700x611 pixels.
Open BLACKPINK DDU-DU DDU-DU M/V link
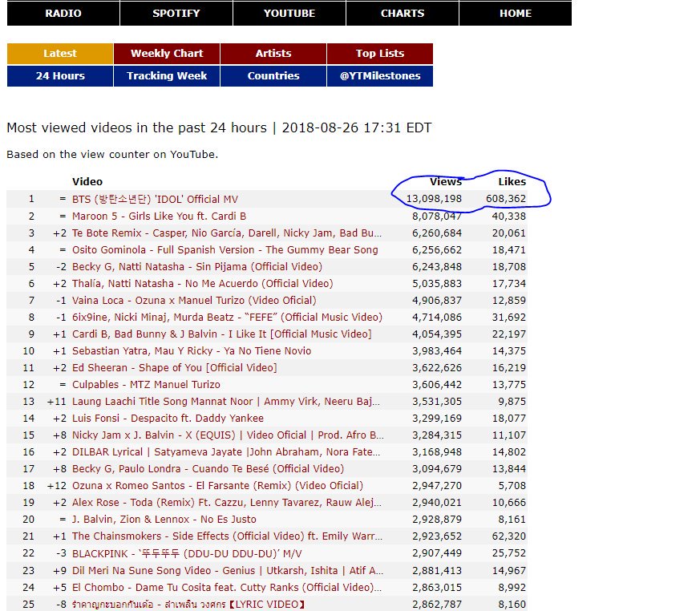point(187,554)
